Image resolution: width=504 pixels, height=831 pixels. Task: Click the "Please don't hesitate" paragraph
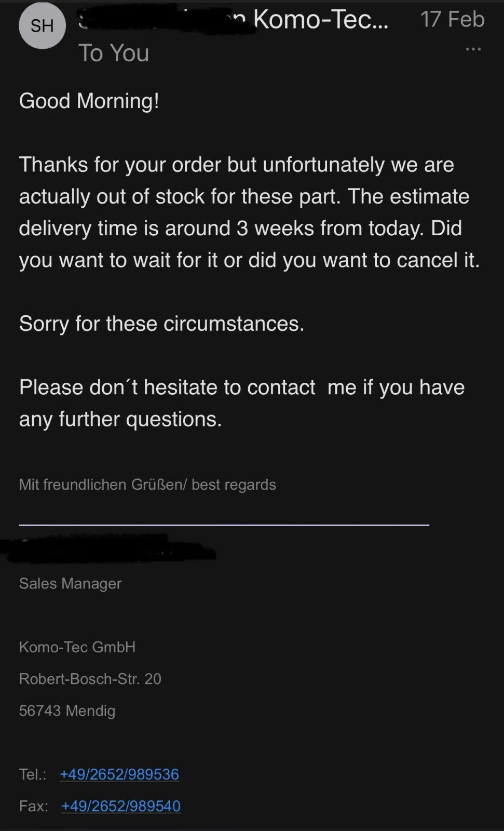coord(241,403)
